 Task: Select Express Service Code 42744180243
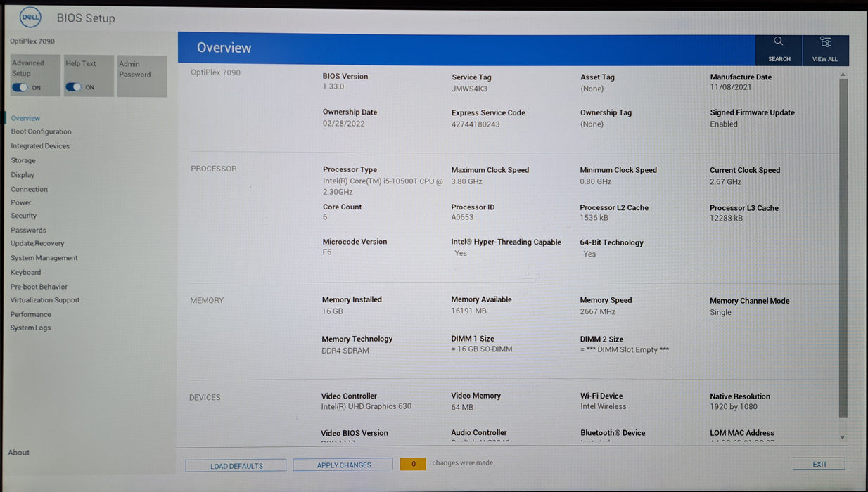(476, 124)
